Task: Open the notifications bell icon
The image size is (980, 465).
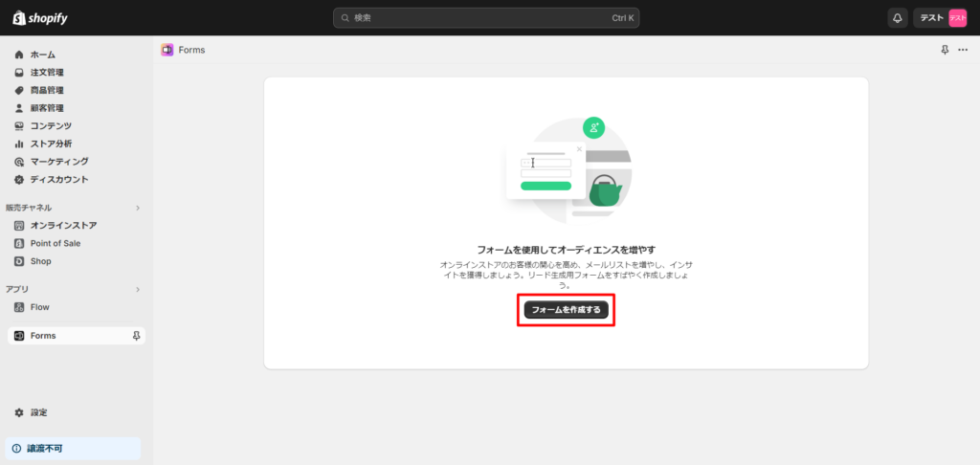Action: (897, 18)
